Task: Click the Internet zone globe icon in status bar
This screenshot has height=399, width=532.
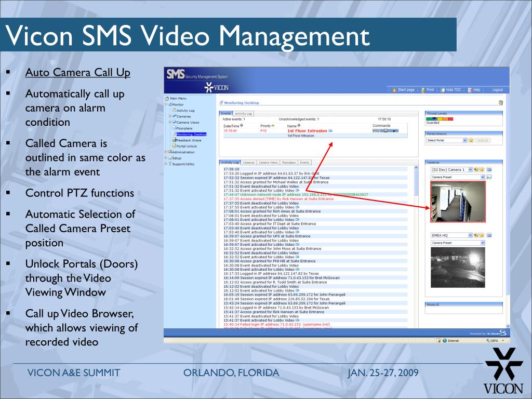Action: (x=445, y=341)
